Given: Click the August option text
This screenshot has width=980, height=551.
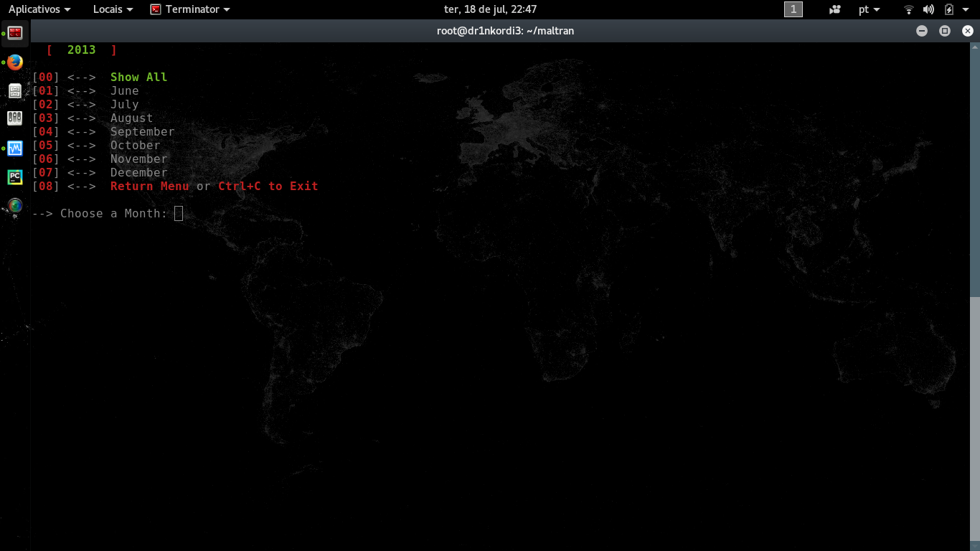Looking at the screenshot, I should coord(131,118).
